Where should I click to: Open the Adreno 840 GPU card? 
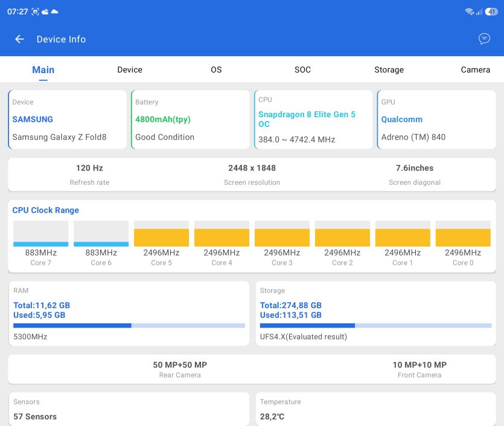pos(436,120)
